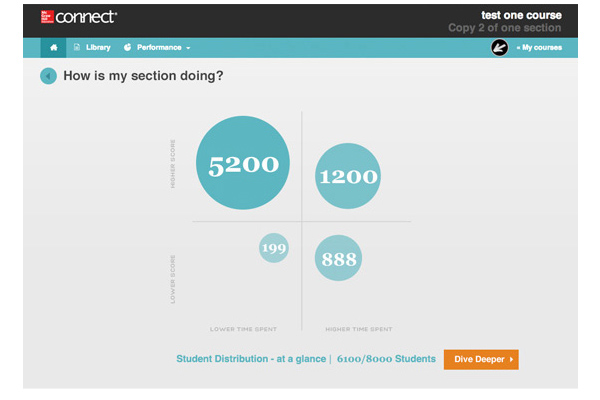Click the McGraw-Hill Connect logo
The height and width of the screenshot is (400, 600).
[79, 17]
